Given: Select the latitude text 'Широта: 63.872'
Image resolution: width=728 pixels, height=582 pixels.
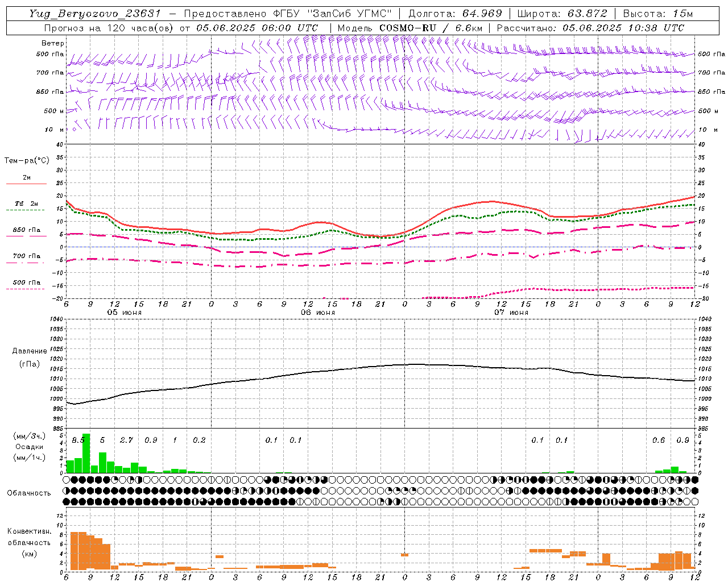Looking at the screenshot, I should click(562, 14).
